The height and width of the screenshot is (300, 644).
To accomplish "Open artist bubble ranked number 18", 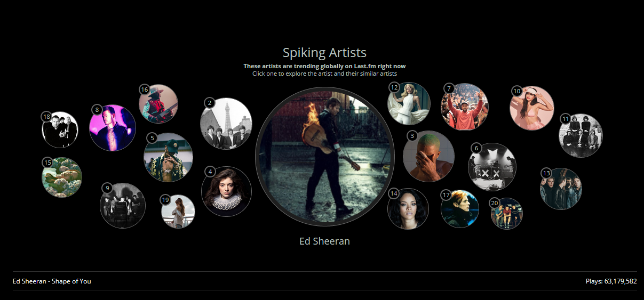I will (x=60, y=129).
